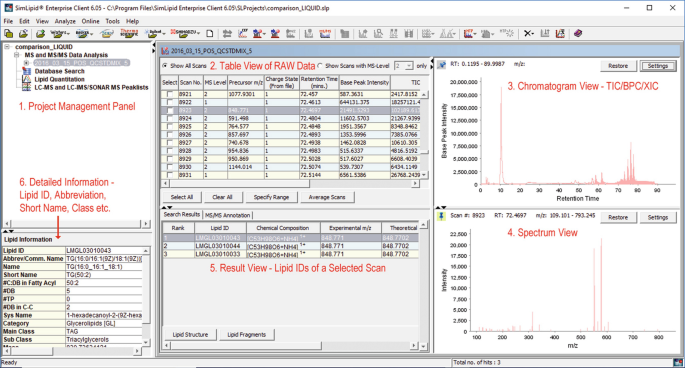
Task: Check the select box for scan 8921
Action: coord(170,94)
